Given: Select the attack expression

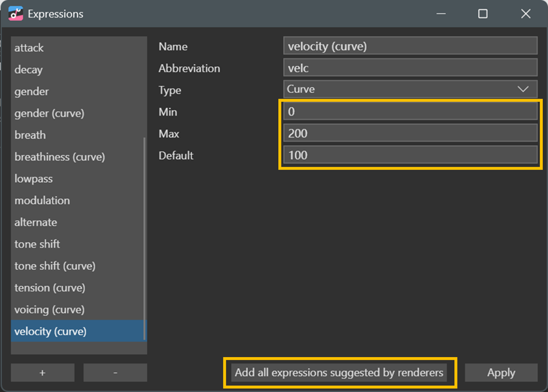Looking at the screenshot, I should tap(78, 48).
